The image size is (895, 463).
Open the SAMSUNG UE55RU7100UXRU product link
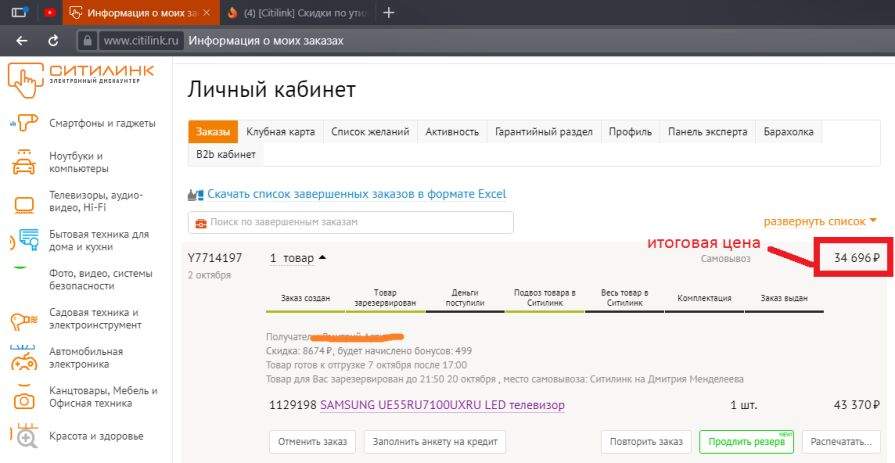click(x=442, y=405)
